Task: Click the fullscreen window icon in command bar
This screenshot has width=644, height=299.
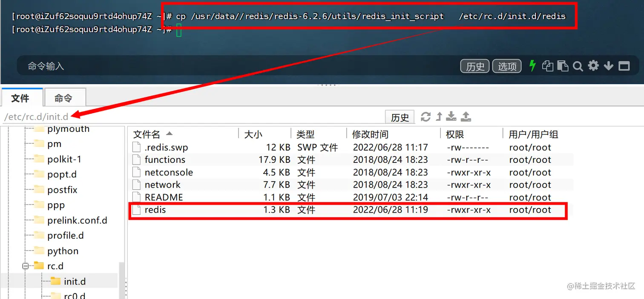Action: coord(624,66)
